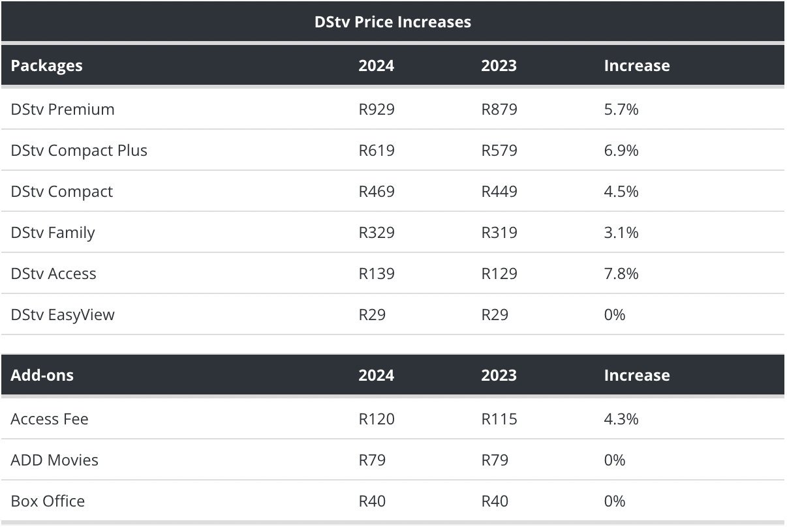
Task: Click the Increase header in the Packages row
Action: [x=637, y=66]
